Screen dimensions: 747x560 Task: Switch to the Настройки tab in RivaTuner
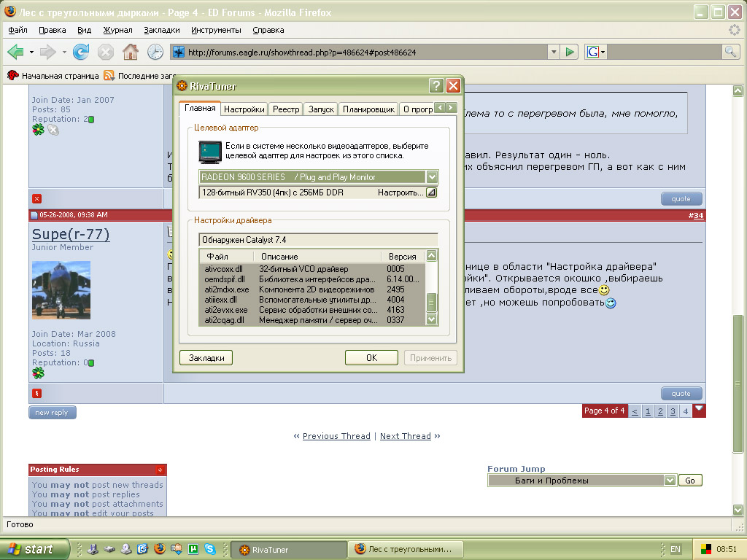tap(244, 109)
